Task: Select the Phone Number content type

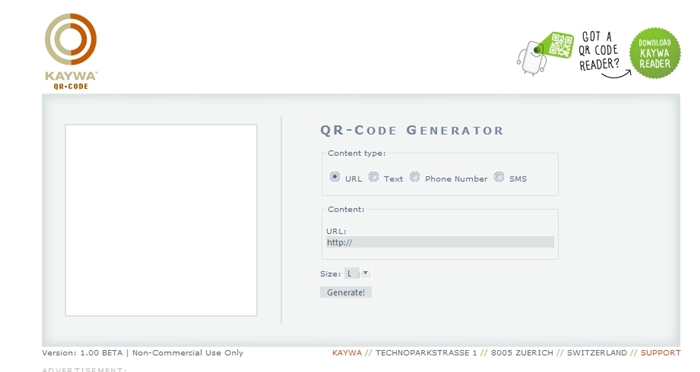Action: (415, 177)
